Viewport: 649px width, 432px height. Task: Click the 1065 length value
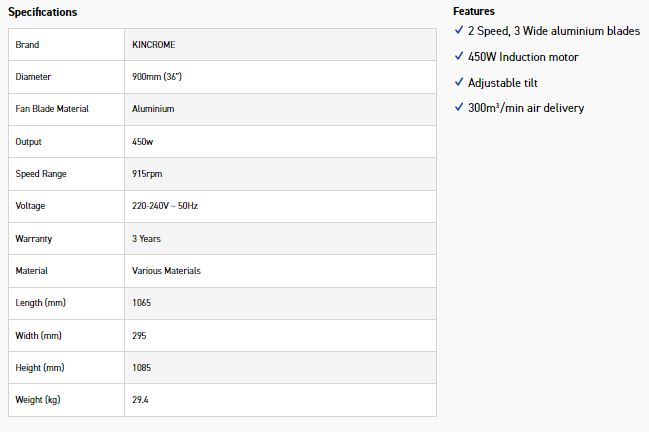point(141,303)
